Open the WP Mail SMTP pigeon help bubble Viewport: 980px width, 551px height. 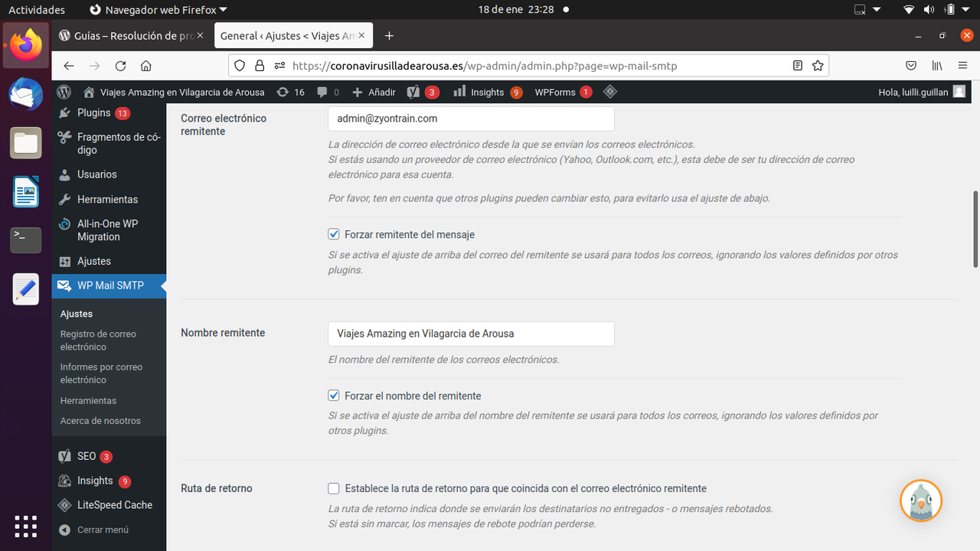point(920,501)
